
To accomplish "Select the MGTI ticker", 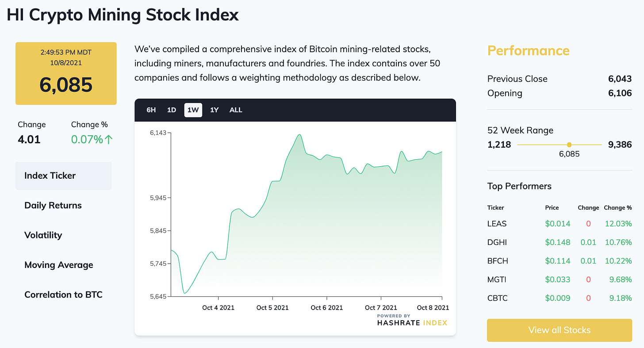I will click(x=497, y=279).
